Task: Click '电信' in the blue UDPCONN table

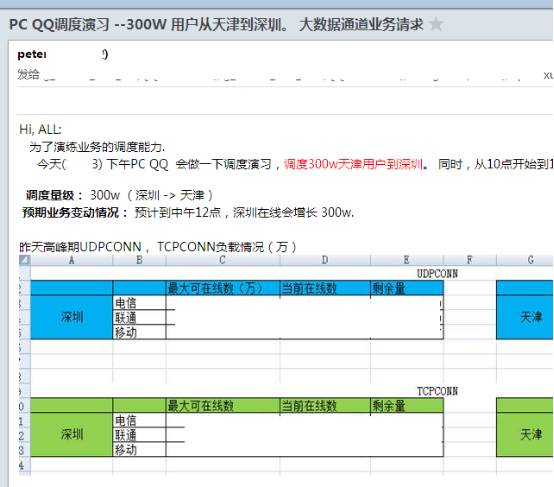Action: 139,303
